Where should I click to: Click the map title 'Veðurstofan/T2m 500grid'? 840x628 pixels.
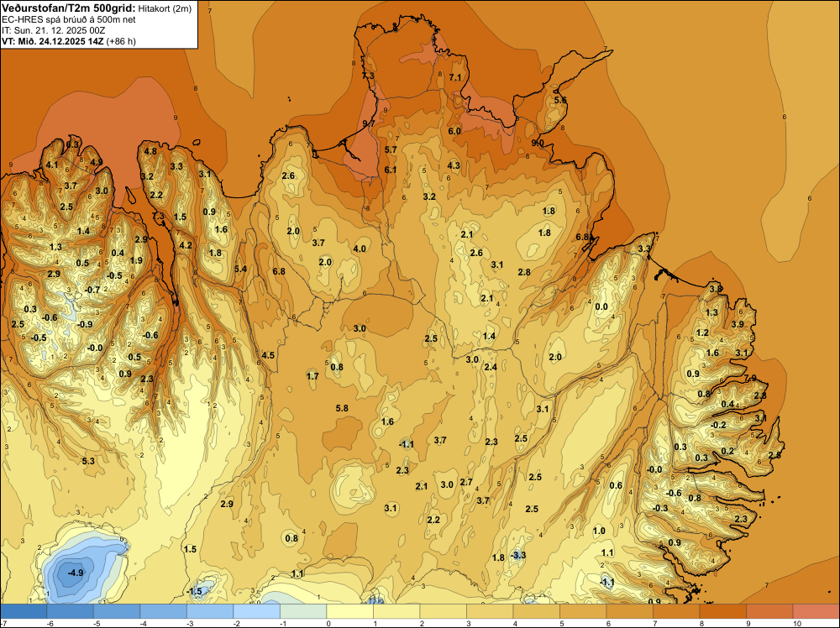68,8
